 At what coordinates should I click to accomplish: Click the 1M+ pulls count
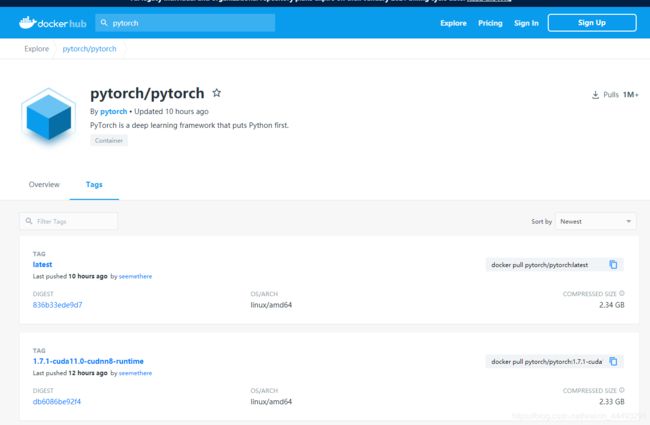pos(631,95)
